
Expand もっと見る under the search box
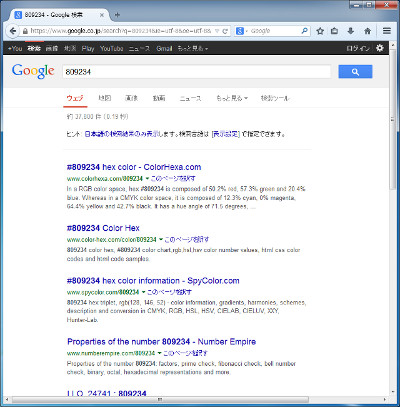click(232, 98)
